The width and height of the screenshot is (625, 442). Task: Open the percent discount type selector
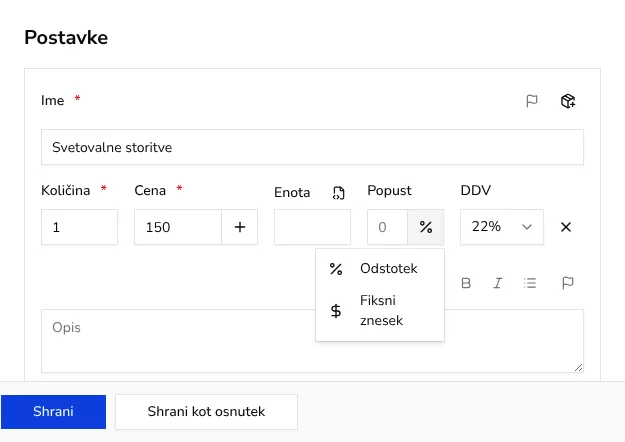pos(425,227)
